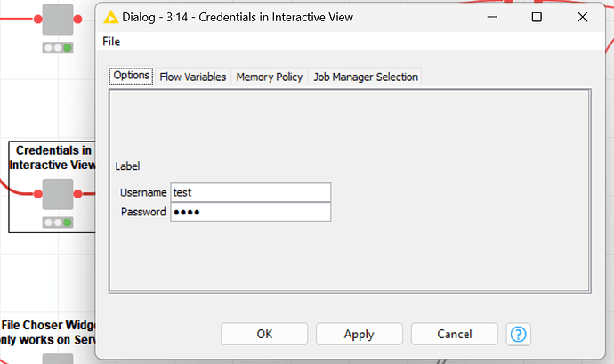
Task: Switch to the Flow Variables tab
Action: [x=193, y=77]
